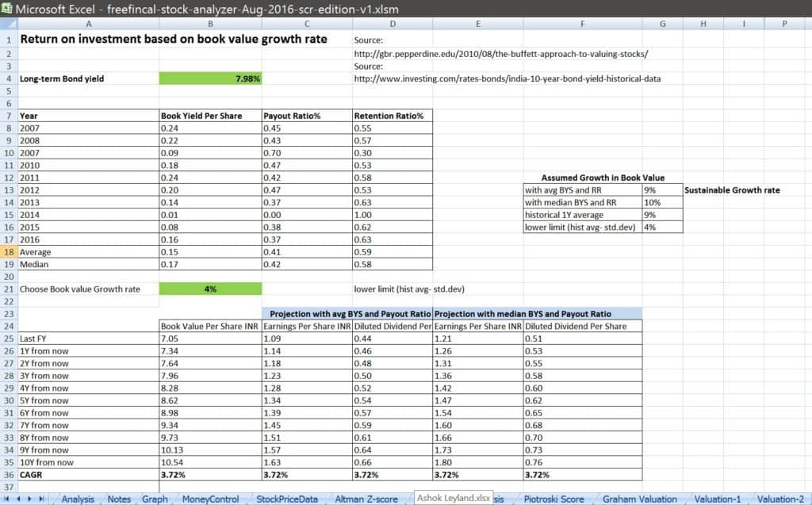Select the Valuation-1 sheet tab

pos(716,499)
